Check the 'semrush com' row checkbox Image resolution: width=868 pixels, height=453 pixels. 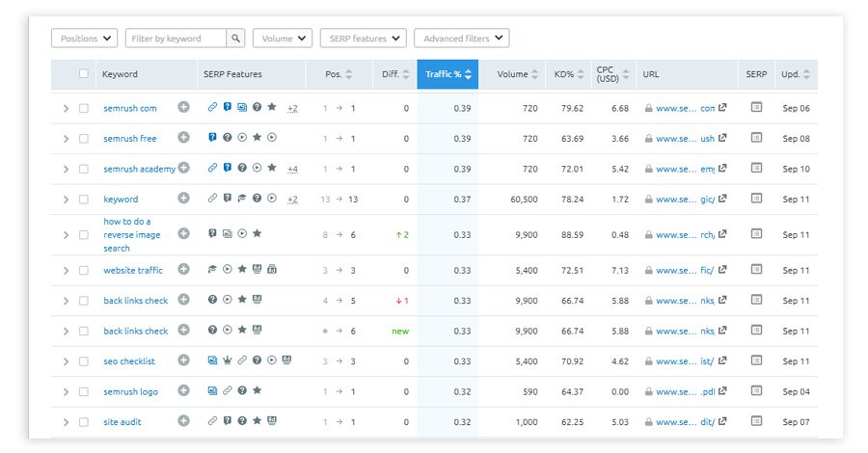[x=84, y=108]
